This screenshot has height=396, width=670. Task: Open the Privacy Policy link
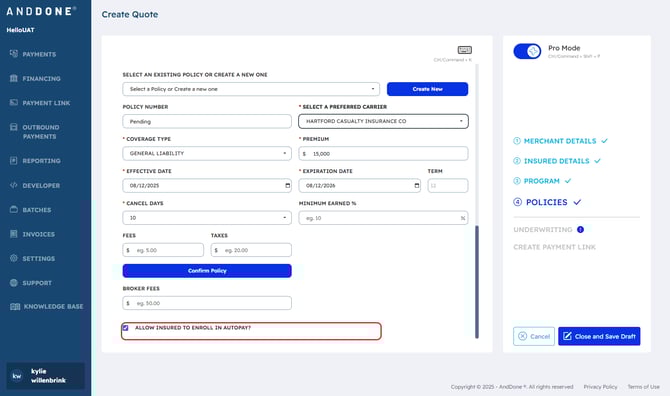(600, 387)
